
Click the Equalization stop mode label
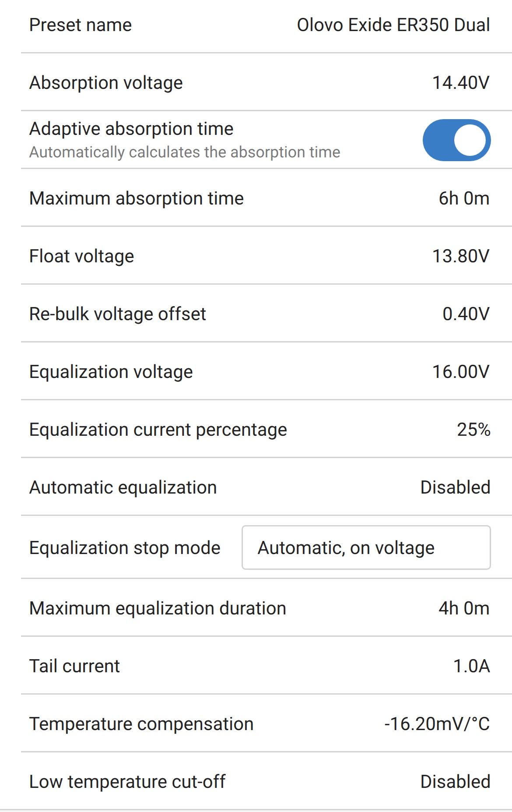coord(125,548)
